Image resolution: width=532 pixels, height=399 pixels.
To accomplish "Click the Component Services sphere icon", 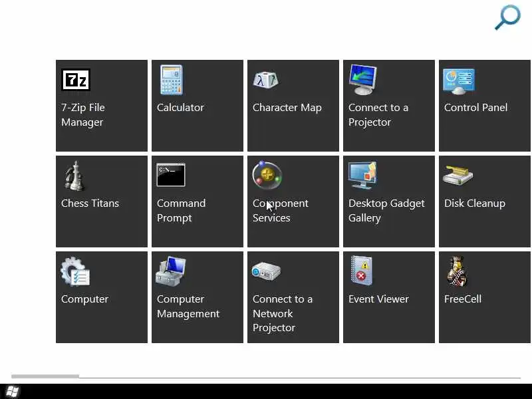I will (267, 175).
